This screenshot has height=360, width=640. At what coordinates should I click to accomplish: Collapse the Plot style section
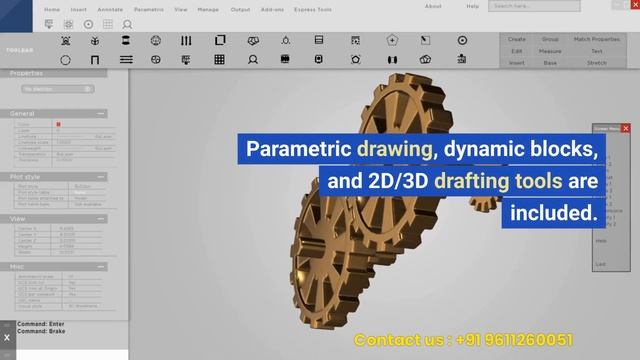[101, 177]
